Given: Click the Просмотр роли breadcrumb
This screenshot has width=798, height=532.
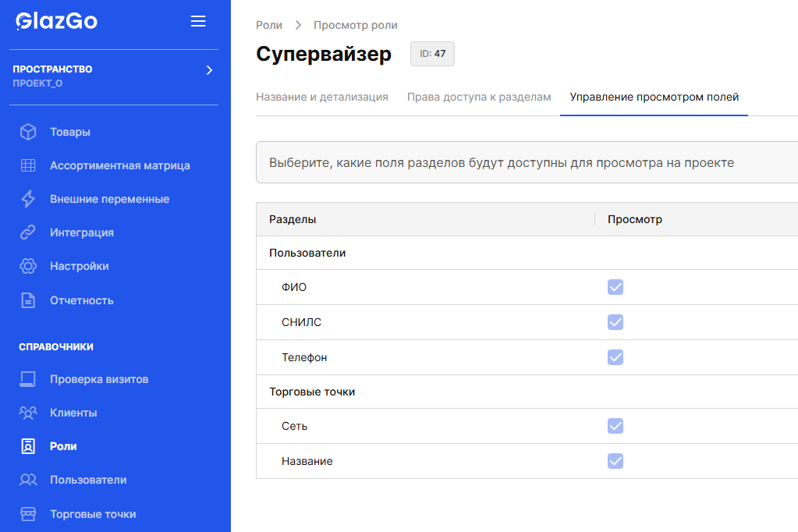Looking at the screenshot, I should click(355, 25).
